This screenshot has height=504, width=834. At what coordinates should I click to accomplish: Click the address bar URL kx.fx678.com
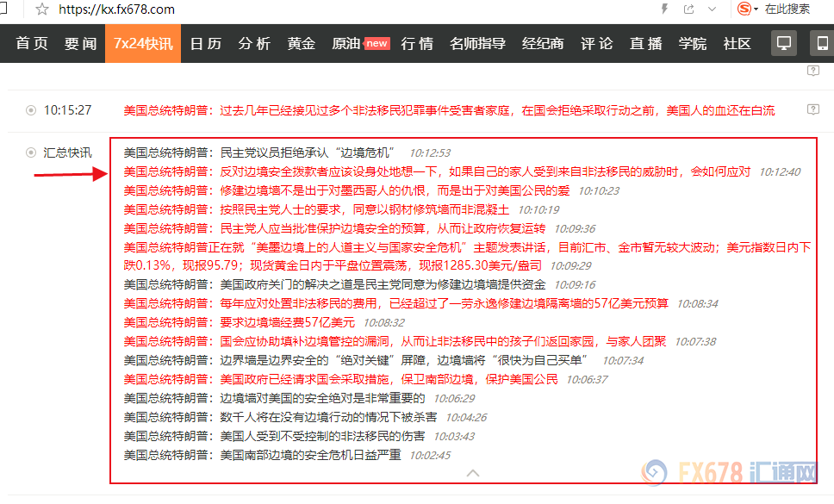point(116,9)
